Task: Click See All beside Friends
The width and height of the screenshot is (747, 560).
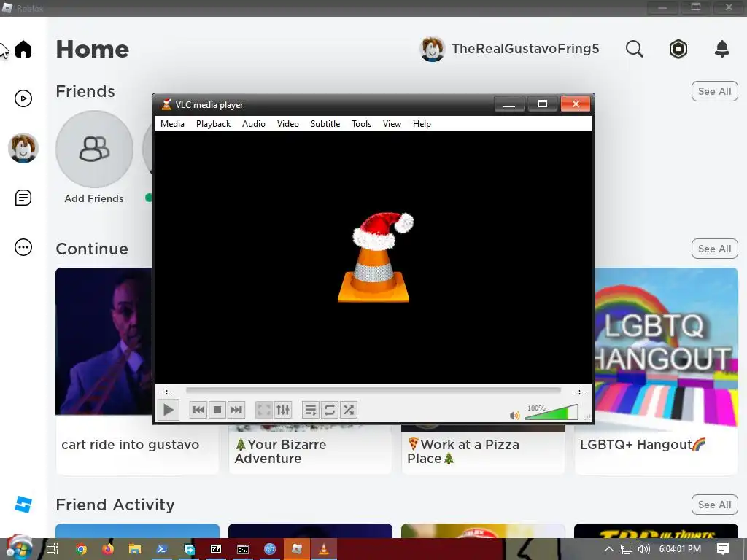Action: [x=715, y=91]
